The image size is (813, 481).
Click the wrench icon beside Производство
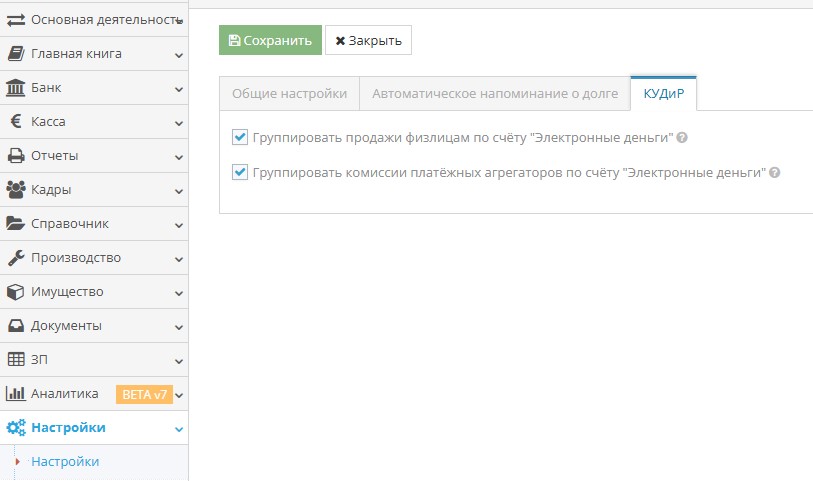[x=16, y=258]
